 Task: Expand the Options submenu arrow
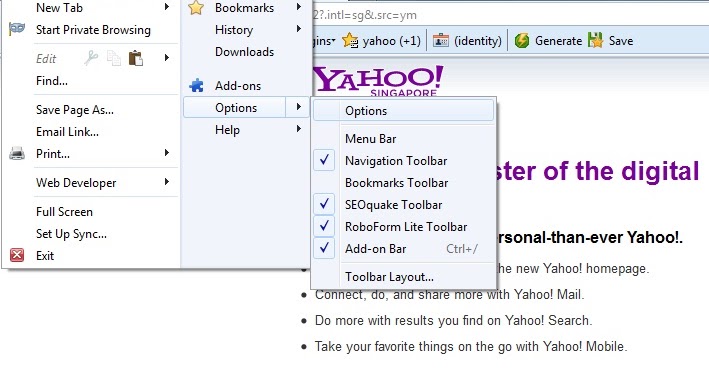pos(298,107)
